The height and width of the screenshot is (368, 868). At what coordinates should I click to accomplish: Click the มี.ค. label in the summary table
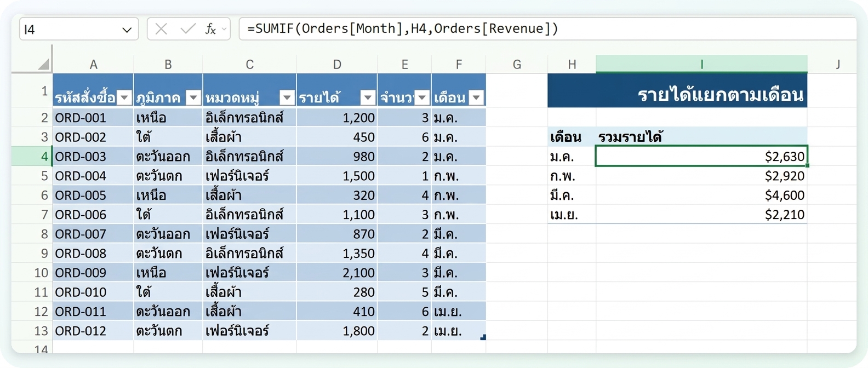coord(572,196)
